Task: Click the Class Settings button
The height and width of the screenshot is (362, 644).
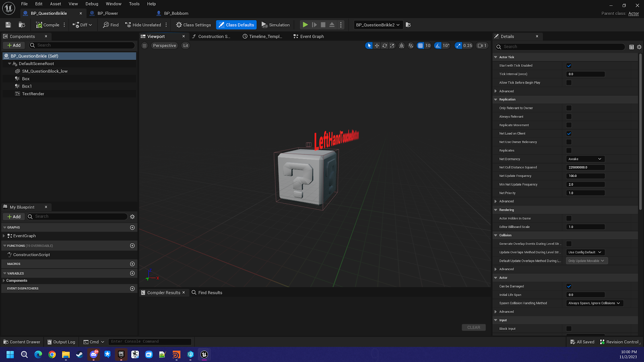Action: tap(194, 25)
